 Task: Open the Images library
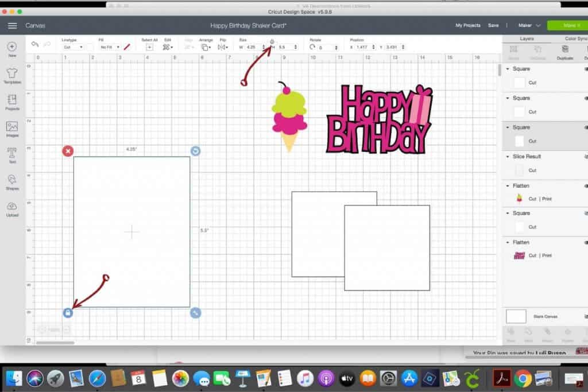[12, 126]
